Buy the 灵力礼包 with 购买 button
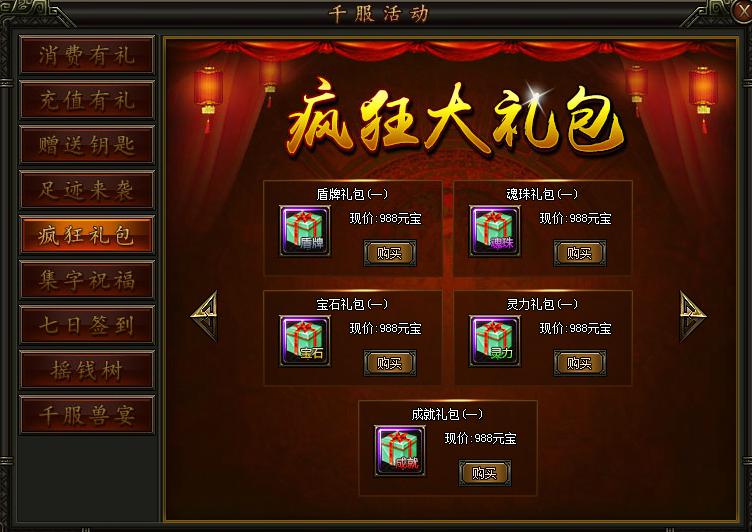The image size is (752, 532). coord(580,363)
